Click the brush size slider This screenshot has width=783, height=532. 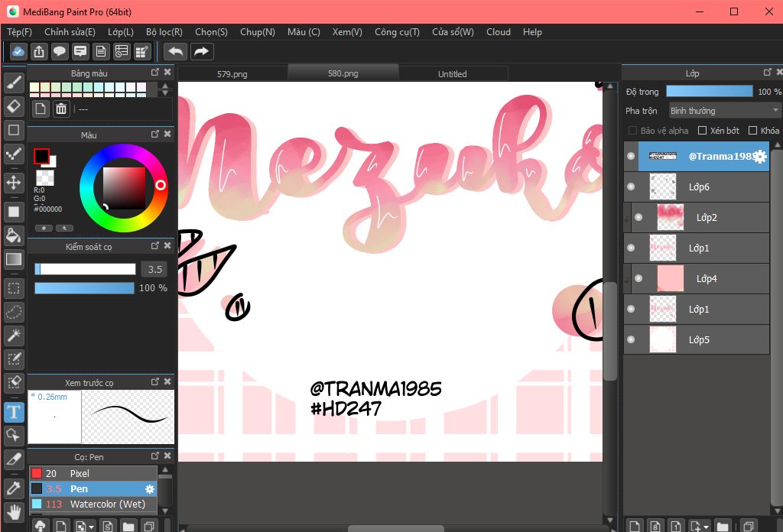tap(85, 269)
